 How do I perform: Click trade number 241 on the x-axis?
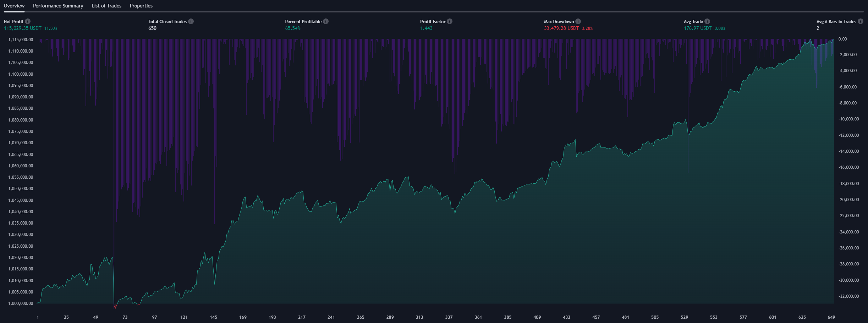(331, 317)
